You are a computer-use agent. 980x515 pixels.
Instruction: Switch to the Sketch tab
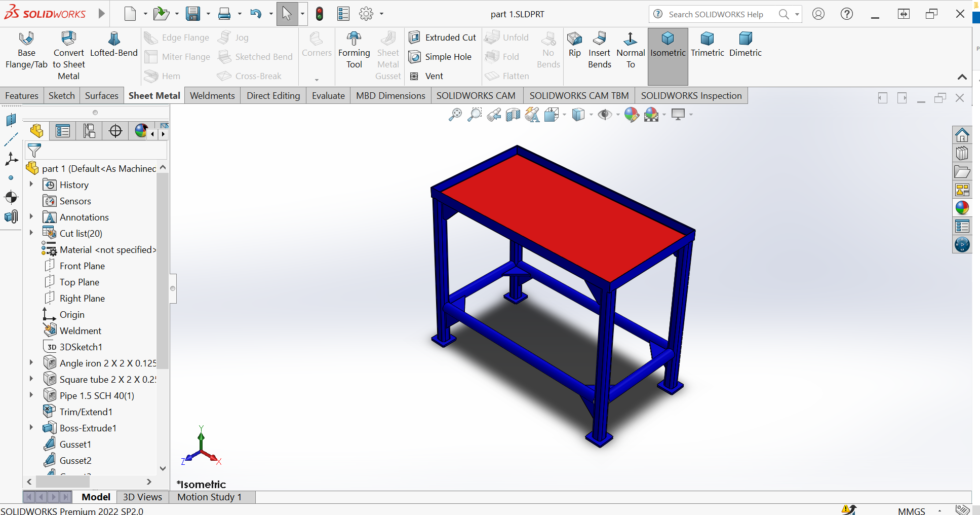click(62, 96)
